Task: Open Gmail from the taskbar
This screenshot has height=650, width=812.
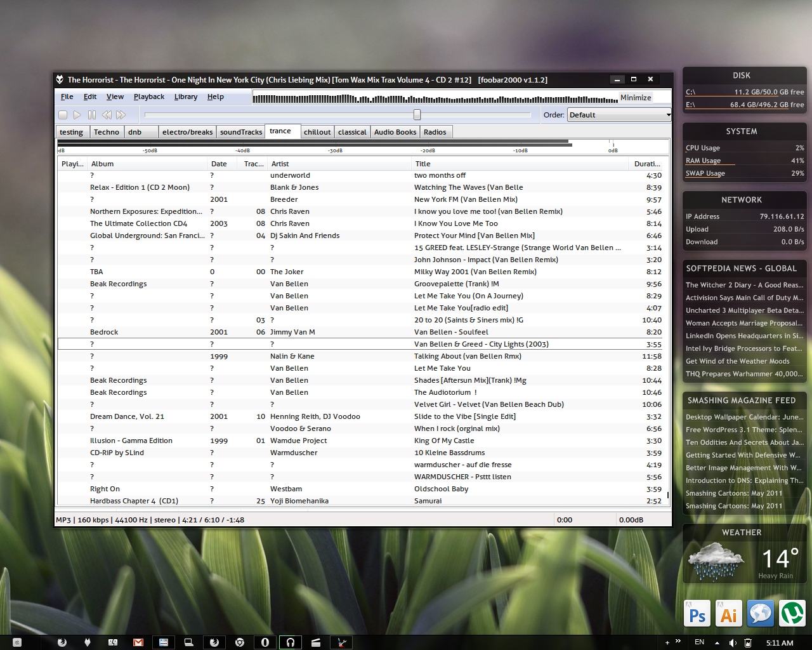Action: click(138, 642)
